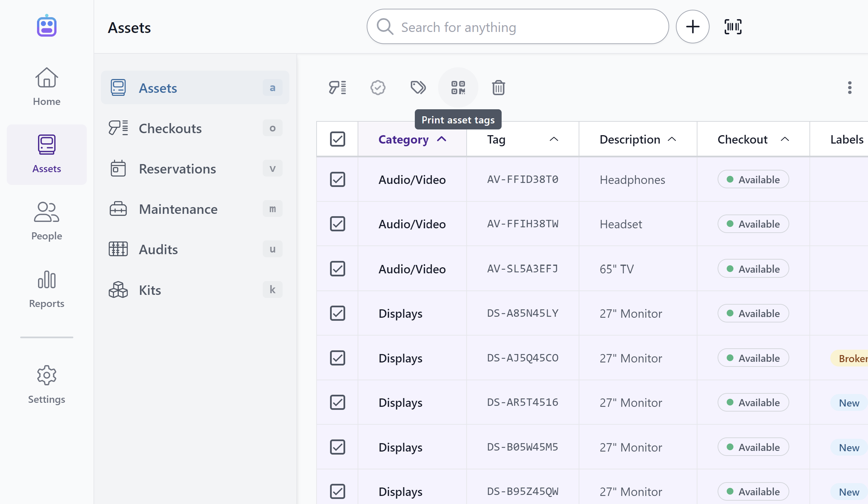Click the Available status for Headset
Screen dimensions: 868x504
pos(753,224)
